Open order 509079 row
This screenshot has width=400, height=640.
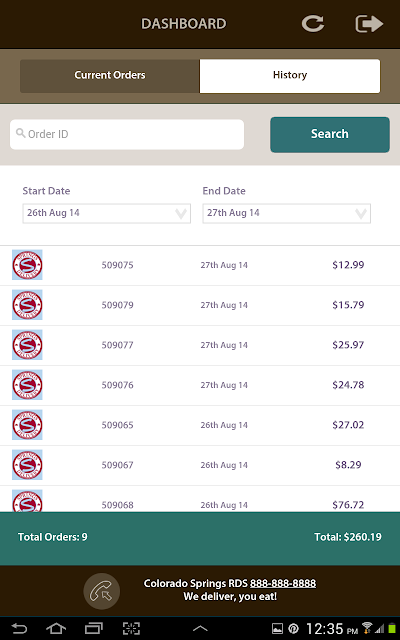click(x=200, y=305)
